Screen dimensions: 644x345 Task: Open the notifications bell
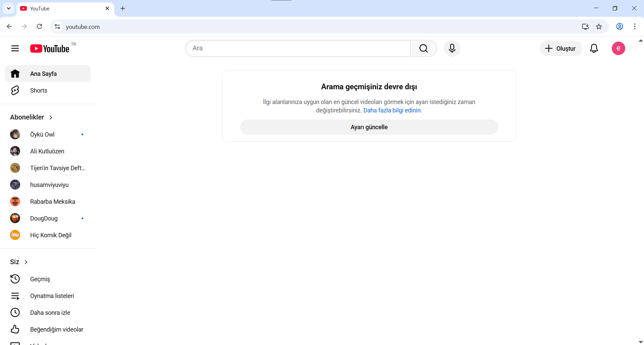point(594,48)
